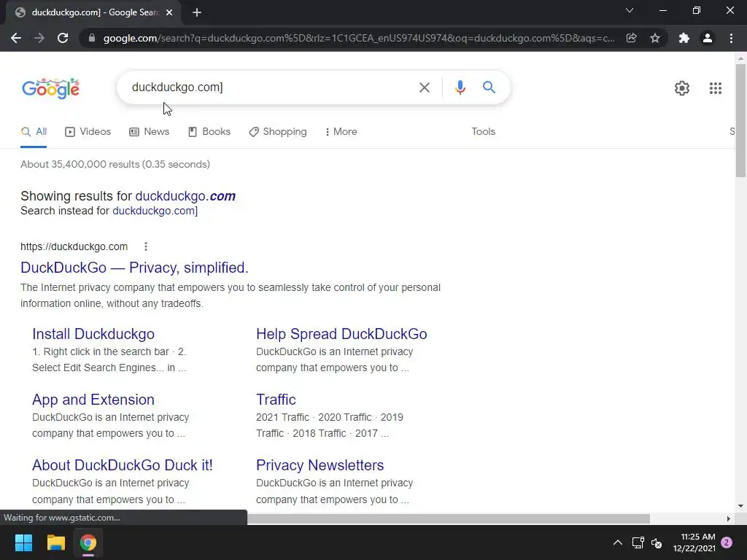Open Chrome three-dot menu
Viewport: 747px width, 560px height.
(x=731, y=38)
